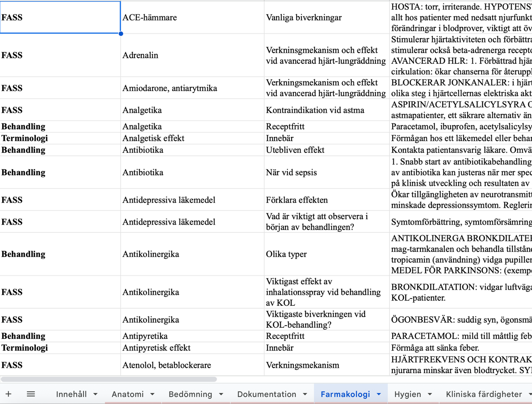
Task: Open the Farmakologi tab dropdown menu
Action: (378, 394)
